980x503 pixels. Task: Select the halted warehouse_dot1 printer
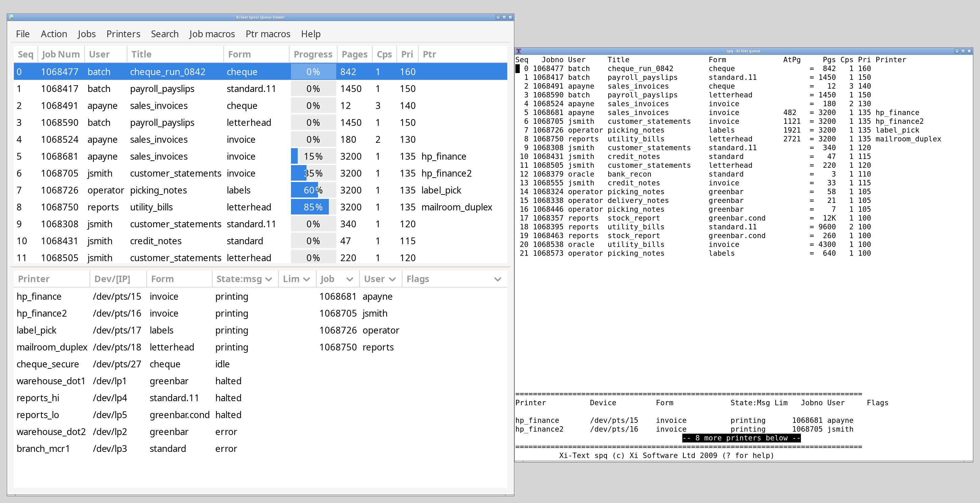(x=260, y=381)
